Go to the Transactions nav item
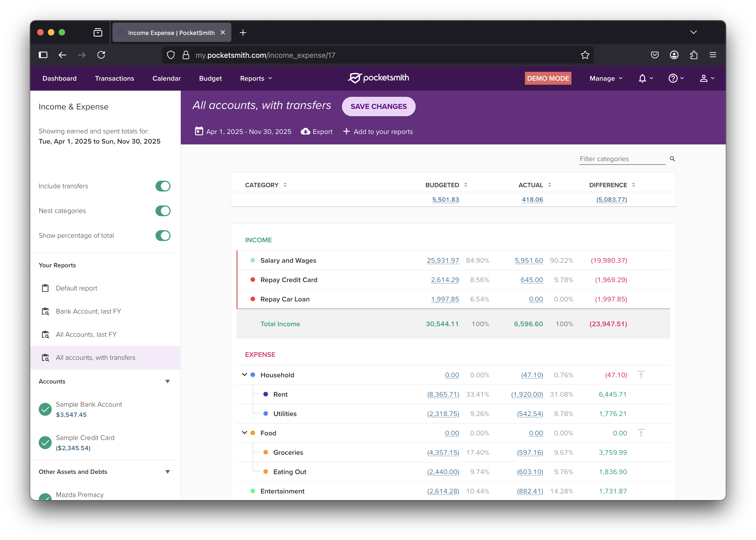The image size is (756, 540). click(114, 79)
